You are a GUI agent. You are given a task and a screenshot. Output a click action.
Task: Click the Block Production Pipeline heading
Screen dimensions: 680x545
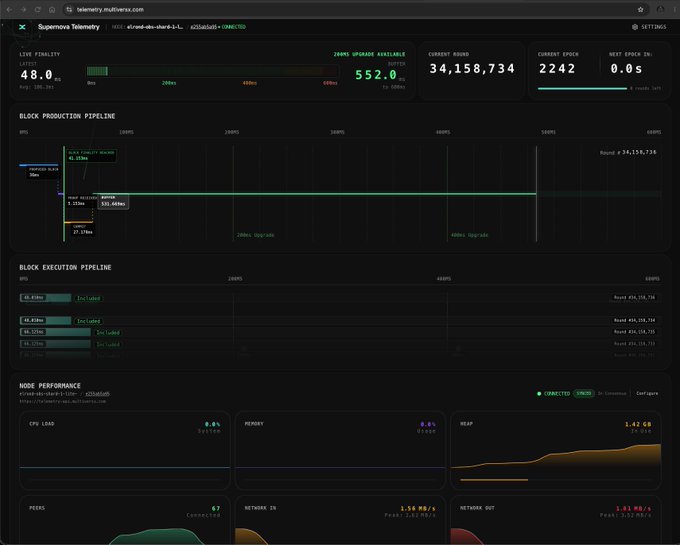67,116
